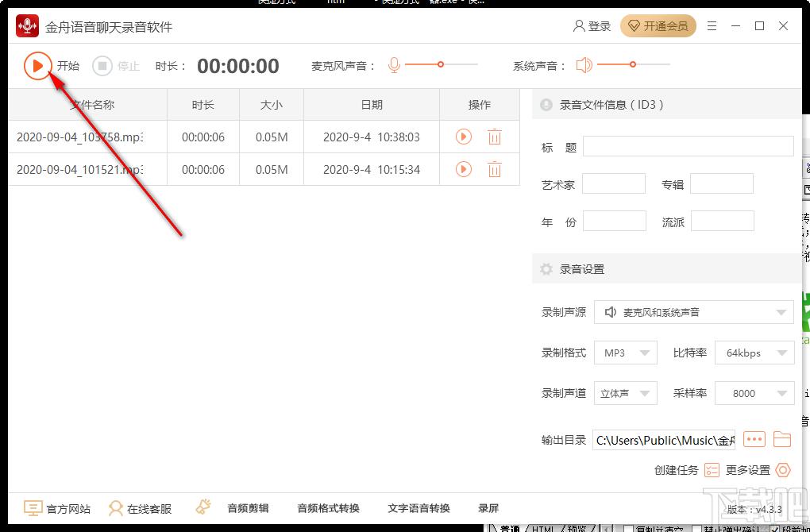Sort by the 大小 column header
This screenshot has width=810, height=532.
tap(272, 105)
